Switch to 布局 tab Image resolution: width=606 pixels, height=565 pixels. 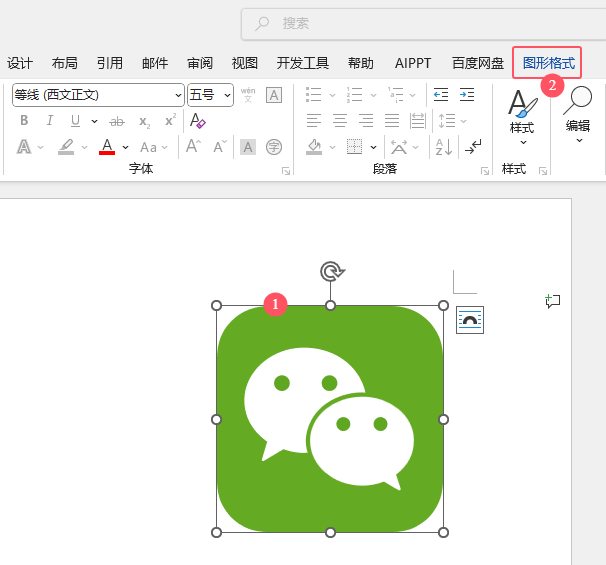click(x=65, y=63)
